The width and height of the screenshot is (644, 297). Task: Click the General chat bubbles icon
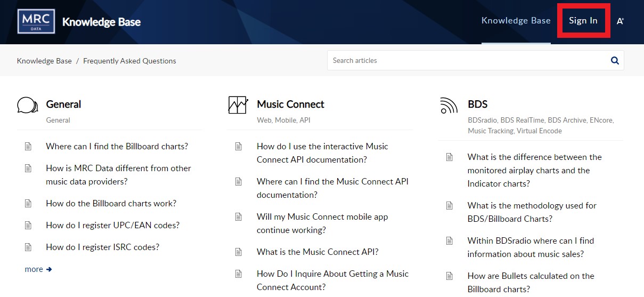point(28,105)
